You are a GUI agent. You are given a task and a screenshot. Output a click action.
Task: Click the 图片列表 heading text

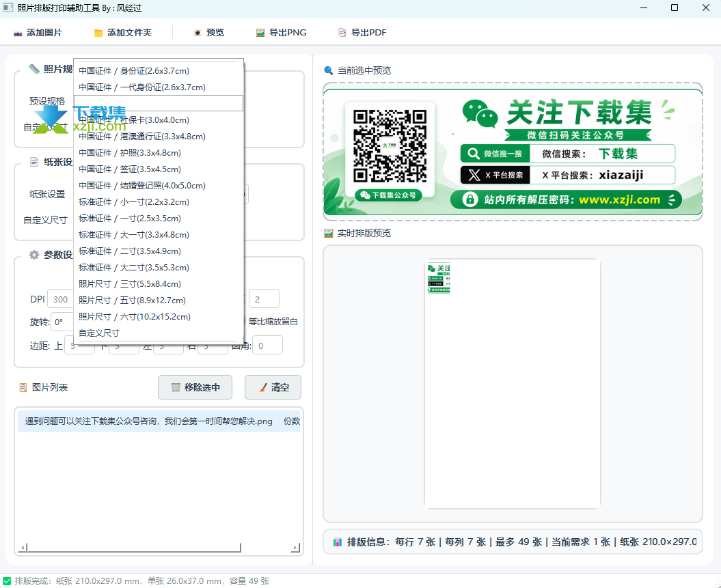[50, 388]
